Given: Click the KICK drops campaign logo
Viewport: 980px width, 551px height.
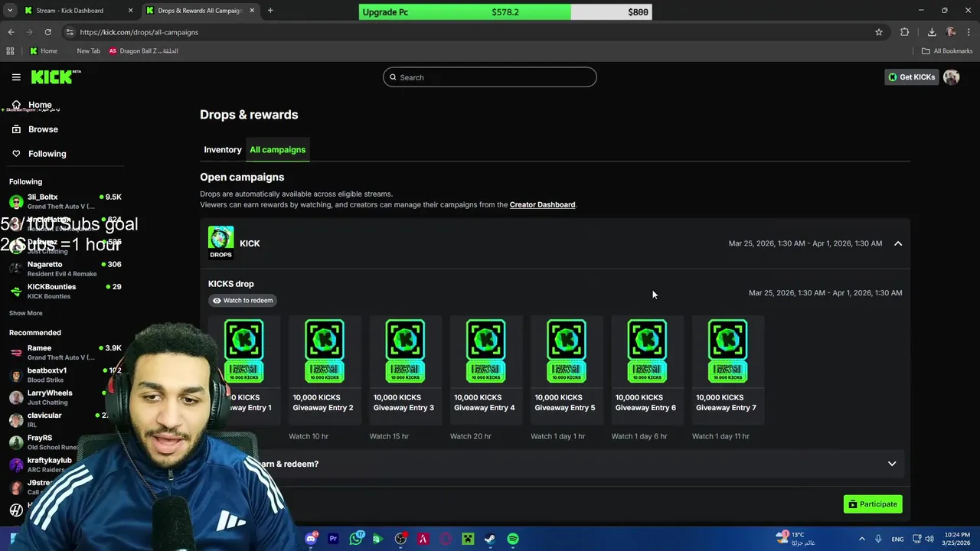Looking at the screenshot, I should (x=220, y=243).
